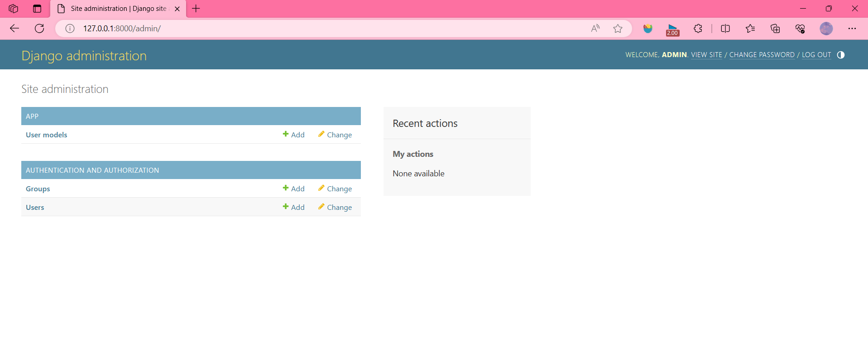
Task: Open Change for Groups
Action: tap(335, 189)
